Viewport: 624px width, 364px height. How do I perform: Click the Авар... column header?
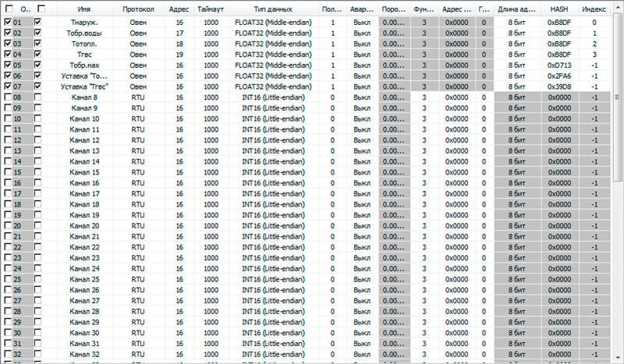(362, 9)
